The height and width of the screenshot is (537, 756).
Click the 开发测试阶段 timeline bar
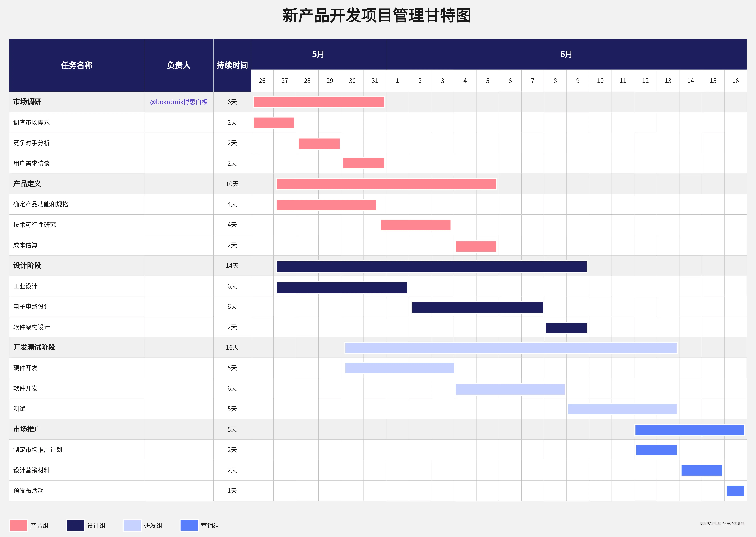coord(511,348)
